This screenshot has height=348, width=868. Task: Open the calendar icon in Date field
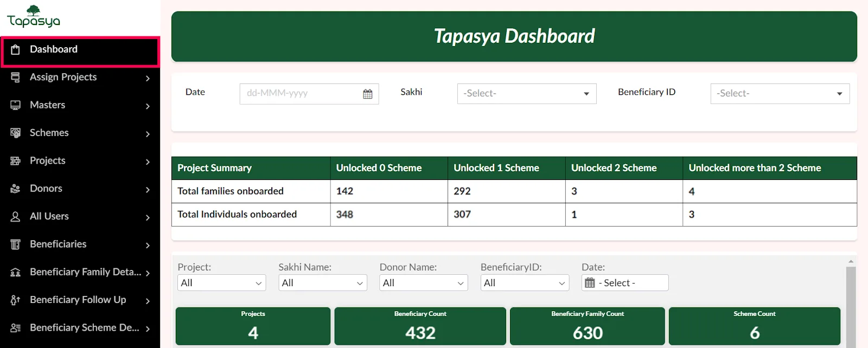pyautogui.click(x=368, y=94)
